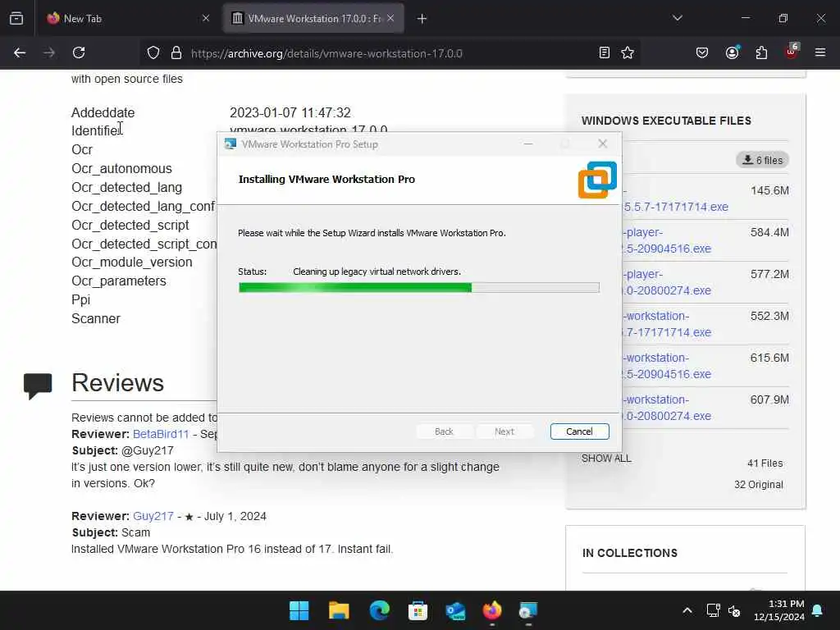Image resolution: width=840 pixels, height=630 pixels.
Task: Toggle reader view icon in the address bar
Action: tap(605, 52)
